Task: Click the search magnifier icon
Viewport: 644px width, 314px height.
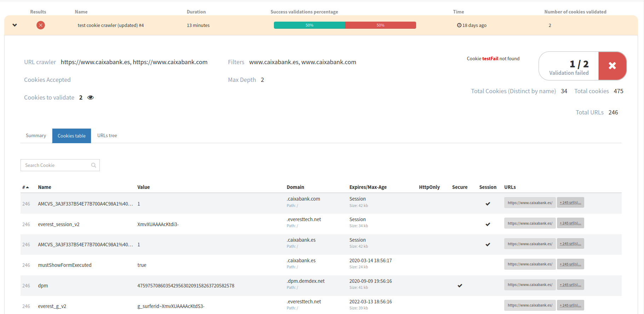Action: click(94, 165)
